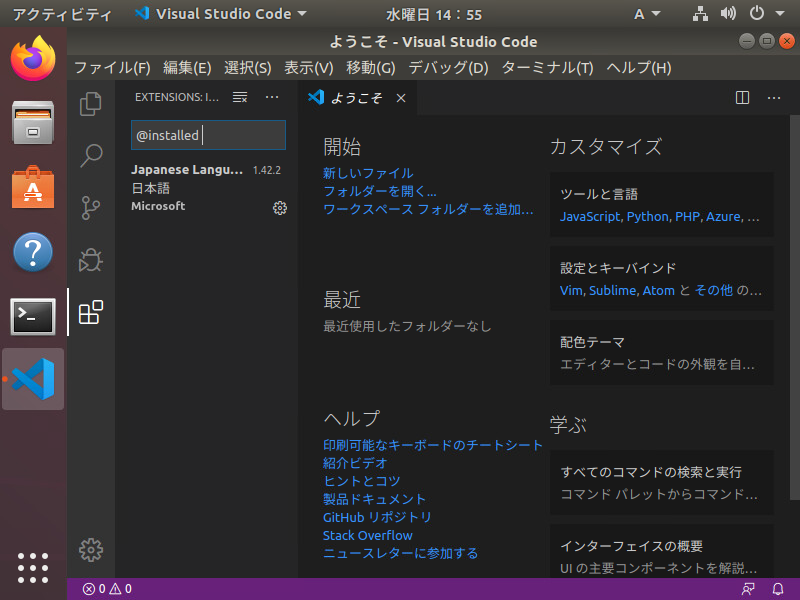Open the ターミナル(T) menu
This screenshot has width=800, height=600.
click(547, 68)
